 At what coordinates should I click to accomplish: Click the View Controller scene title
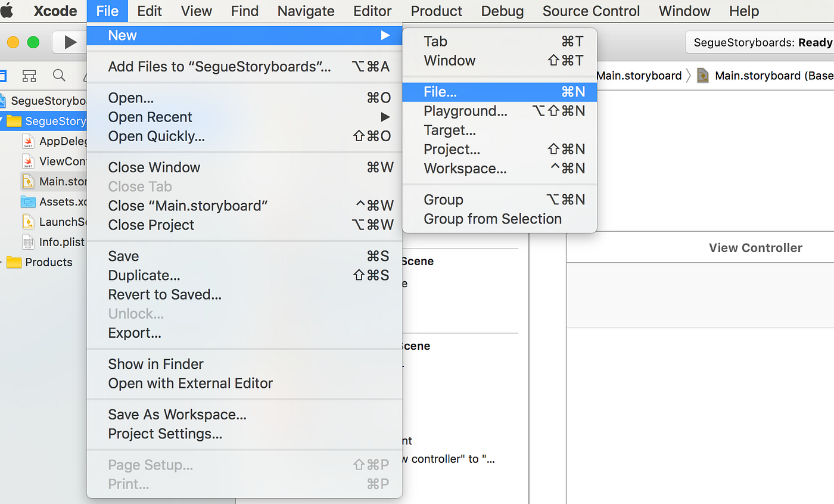tap(755, 247)
